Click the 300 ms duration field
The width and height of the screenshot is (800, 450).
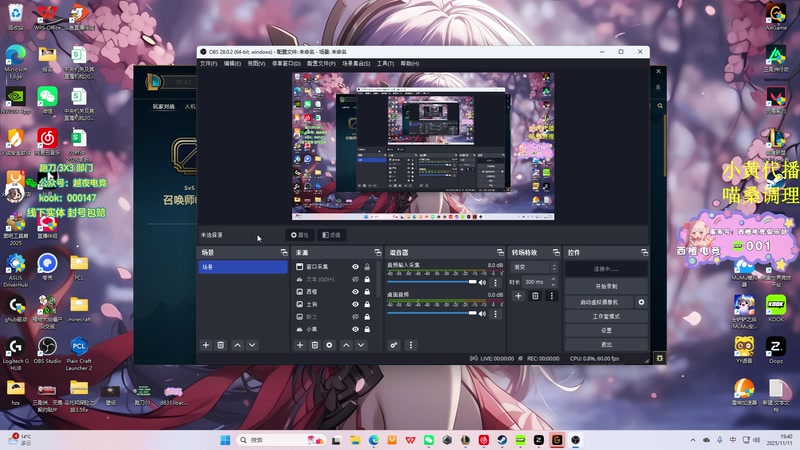click(x=536, y=282)
